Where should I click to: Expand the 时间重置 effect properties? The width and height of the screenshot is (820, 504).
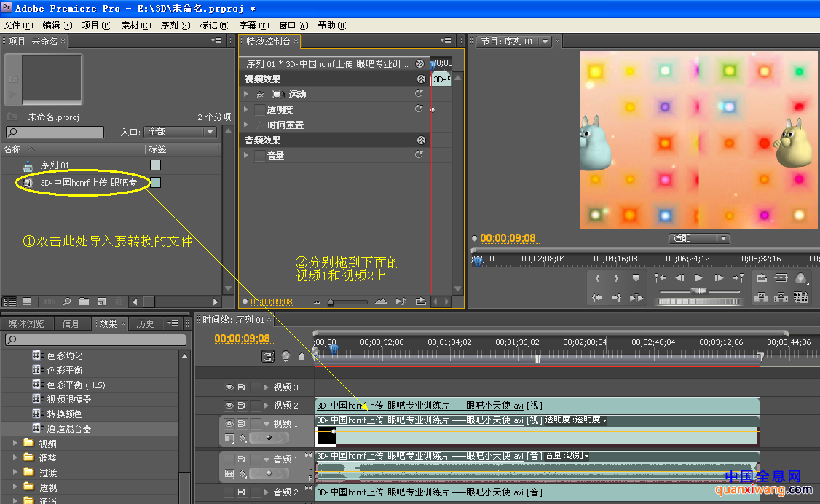point(246,125)
